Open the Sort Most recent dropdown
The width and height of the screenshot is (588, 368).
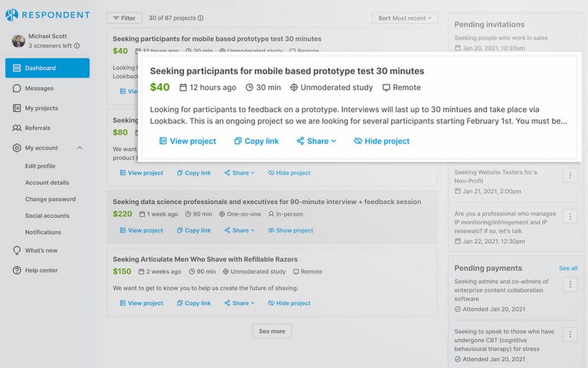tap(405, 18)
